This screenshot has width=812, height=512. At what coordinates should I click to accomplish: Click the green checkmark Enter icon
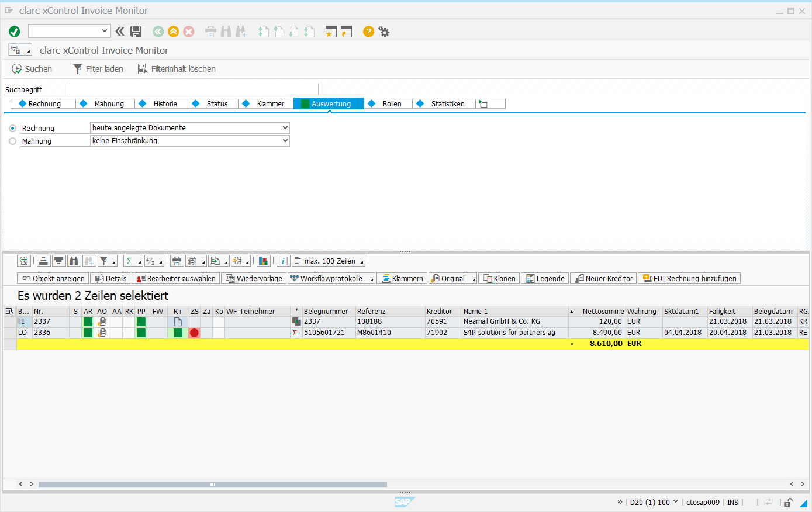[x=15, y=32]
